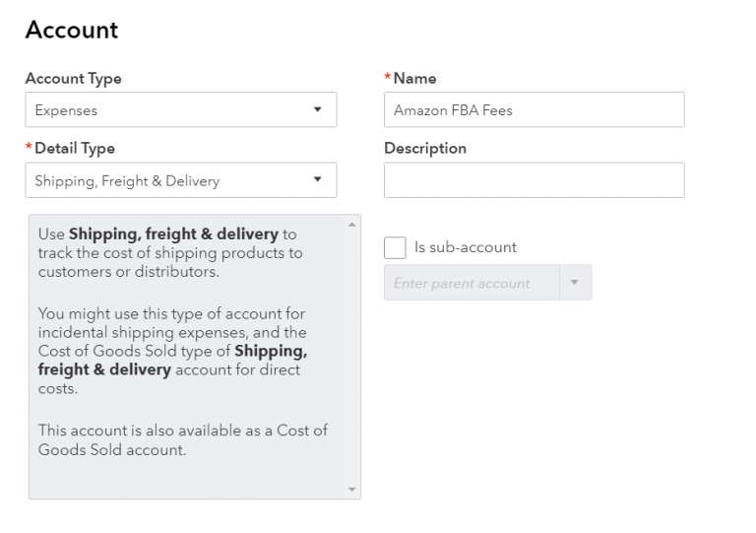This screenshot has height=533, width=756.
Task: Click the Enter parent account field
Action: click(471, 283)
